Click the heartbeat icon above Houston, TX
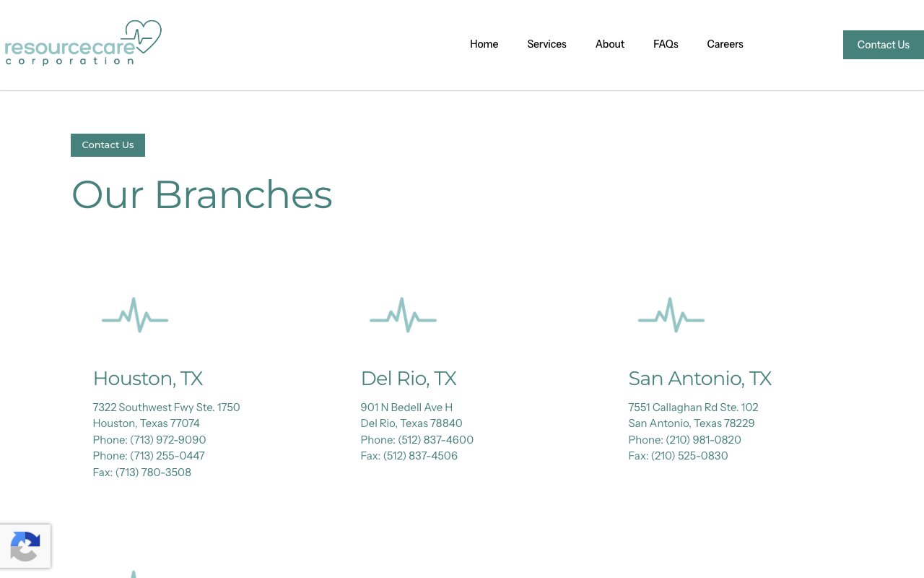The height and width of the screenshot is (578, 924). 135,315
